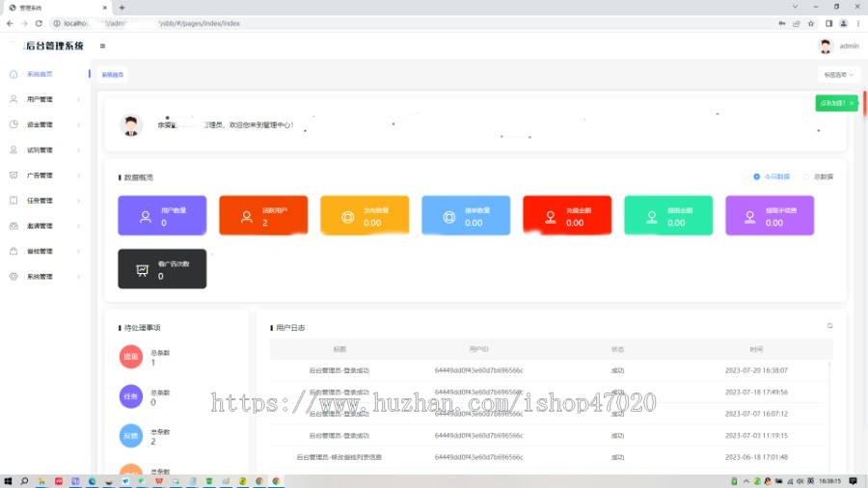868x488 pixels.
Task: Expand the sidebar menu with envelope icon
Action: 45,226
